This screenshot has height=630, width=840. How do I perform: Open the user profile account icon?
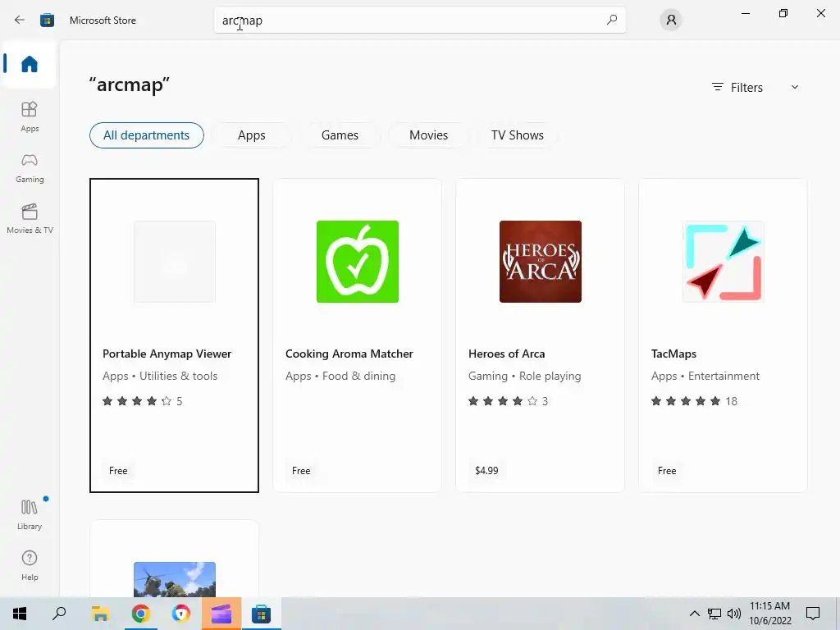[x=671, y=21]
